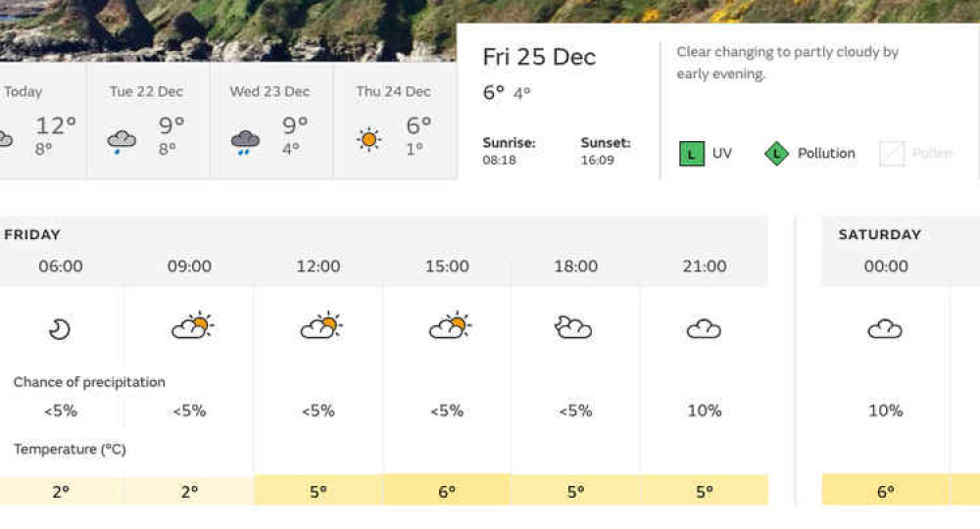Click the green Pollution diamond icon
Image resolution: width=980 pixels, height=529 pixels.
(776, 154)
